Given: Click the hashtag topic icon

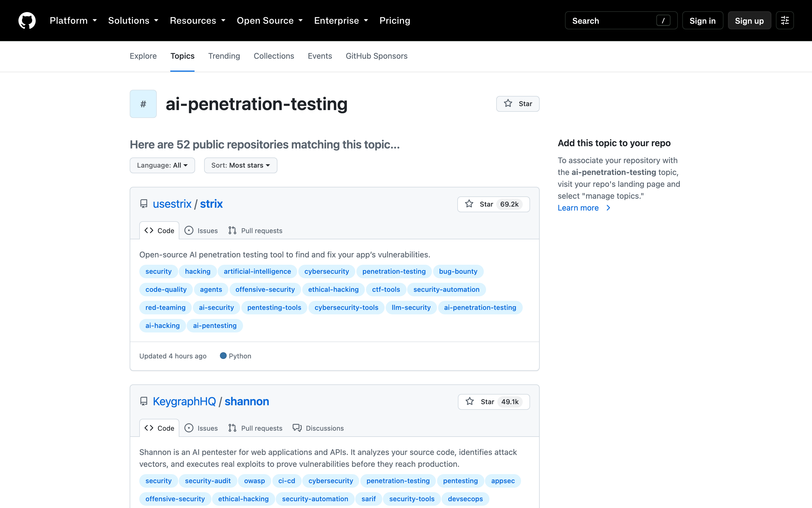Looking at the screenshot, I should click(143, 104).
